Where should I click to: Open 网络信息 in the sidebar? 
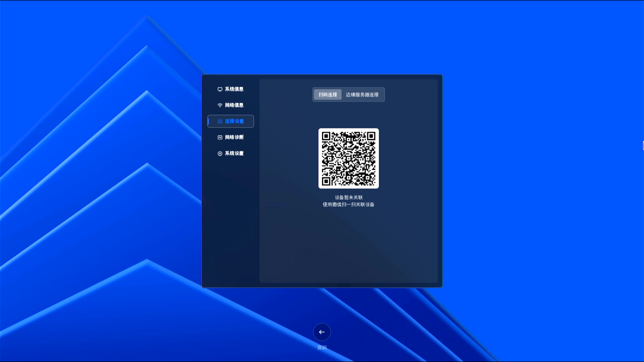[x=231, y=105]
